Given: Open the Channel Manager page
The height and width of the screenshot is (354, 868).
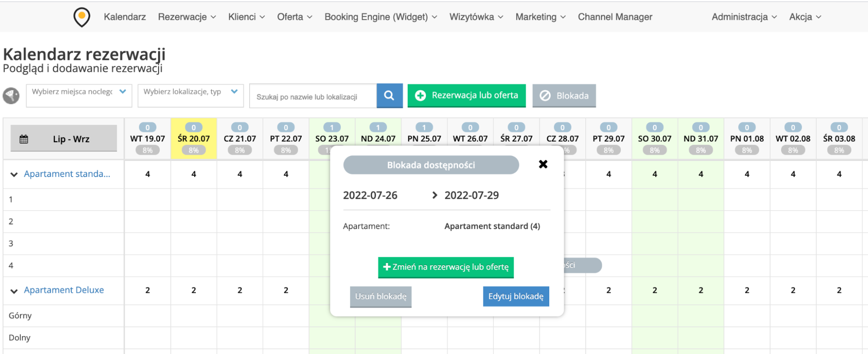Looking at the screenshot, I should tap(614, 17).
